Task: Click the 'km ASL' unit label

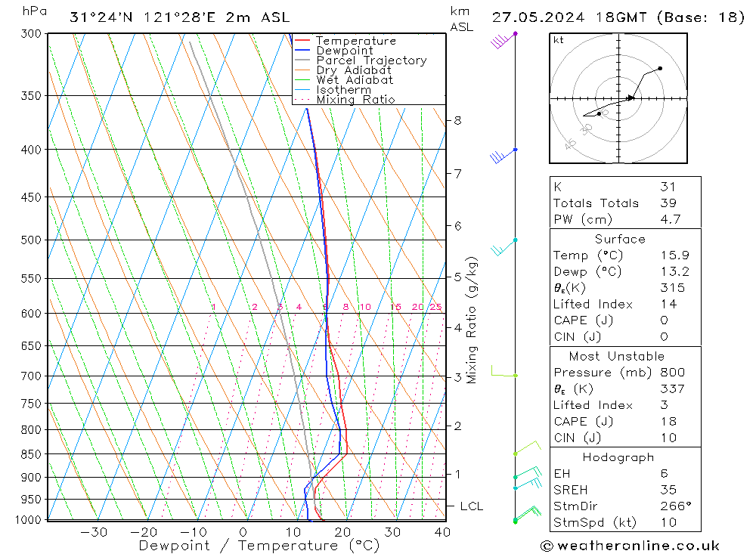Action: (x=461, y=20)
